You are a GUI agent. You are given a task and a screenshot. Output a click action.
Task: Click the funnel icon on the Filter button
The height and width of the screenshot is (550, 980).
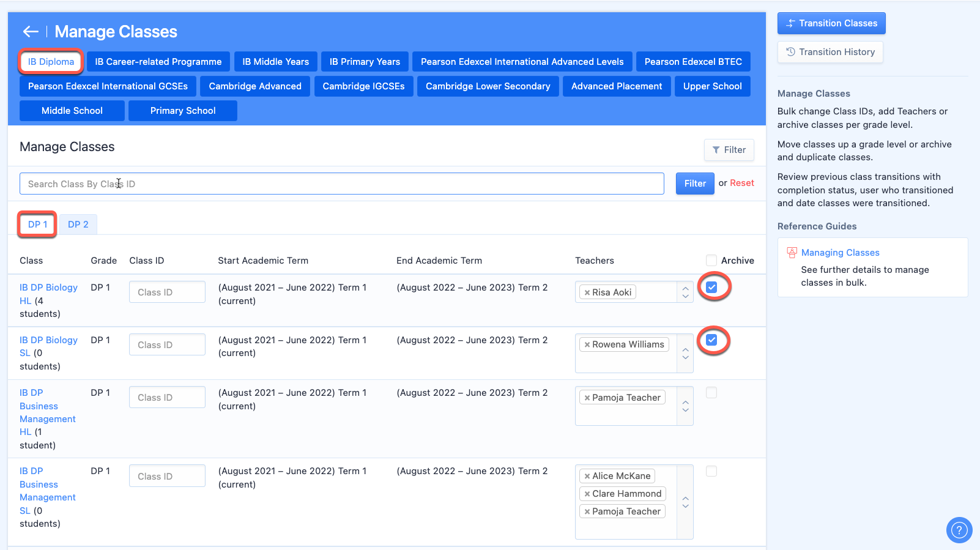[716, 150]
